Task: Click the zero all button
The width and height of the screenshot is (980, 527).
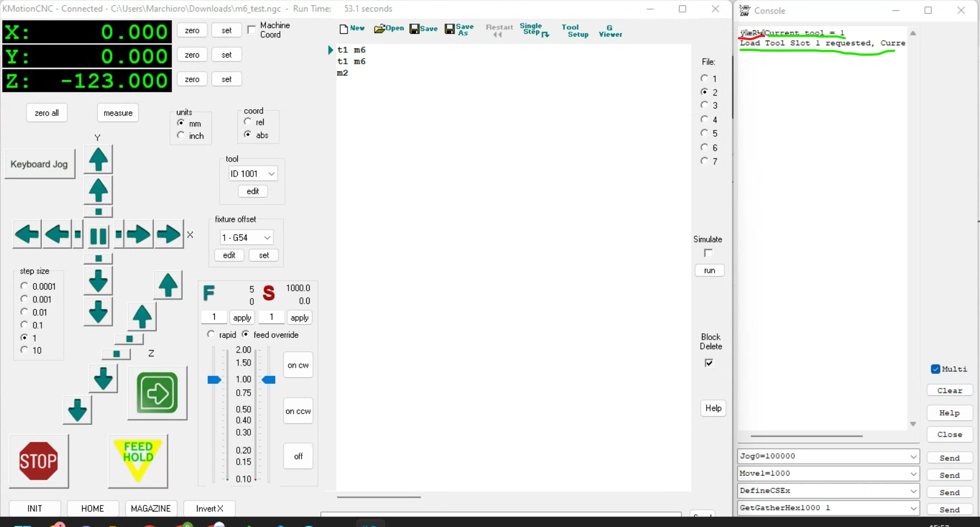Action: pos(47,113)
